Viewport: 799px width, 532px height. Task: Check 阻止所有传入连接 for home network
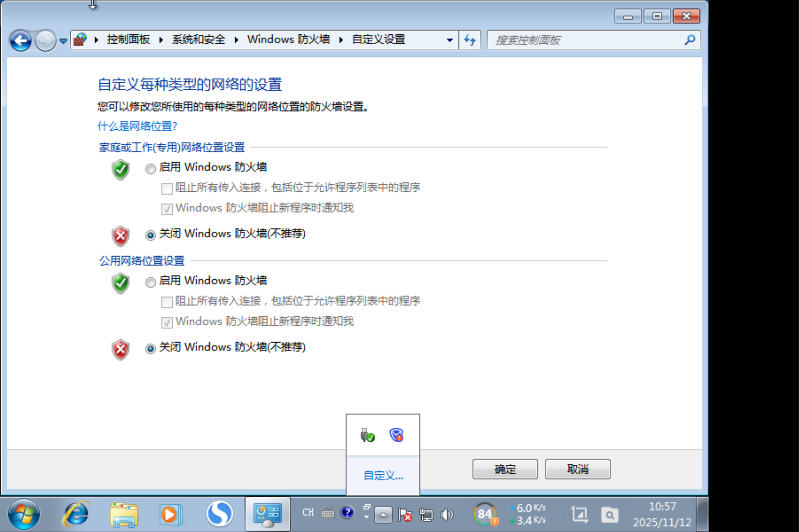[166, 189]
